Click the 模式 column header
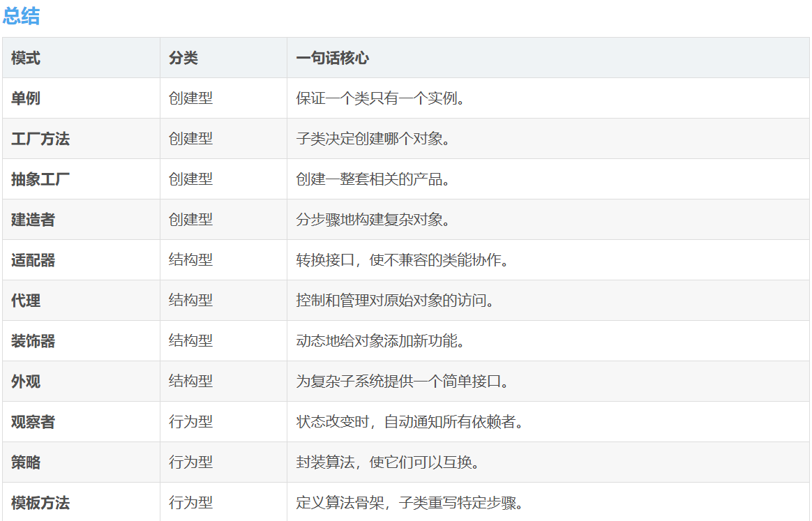This screenshot has height=521, width=812. [26, 58]
